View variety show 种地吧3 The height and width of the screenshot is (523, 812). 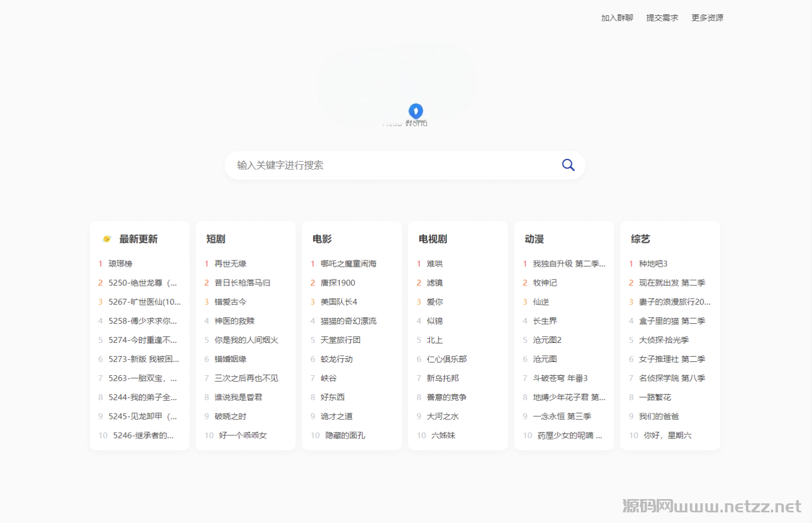653,264
